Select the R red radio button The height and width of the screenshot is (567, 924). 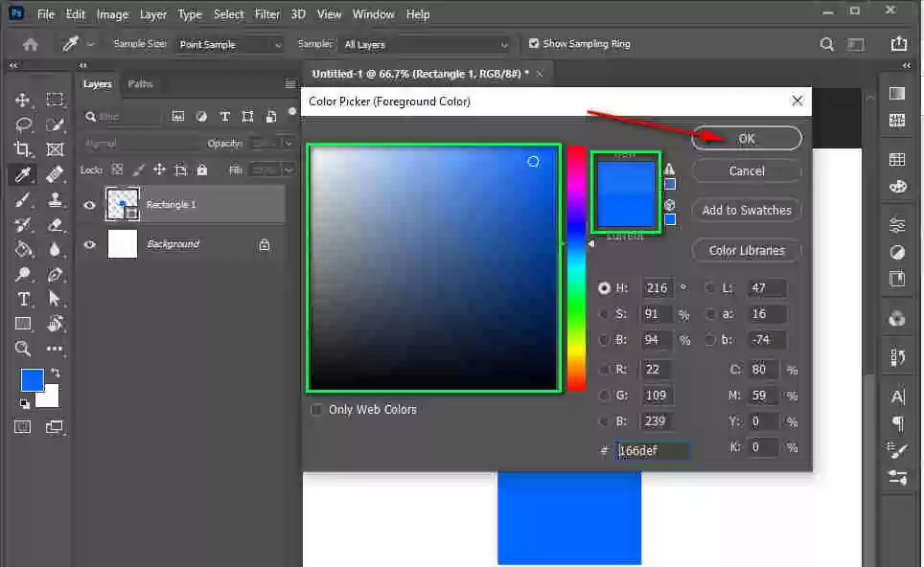pos(604,369)
